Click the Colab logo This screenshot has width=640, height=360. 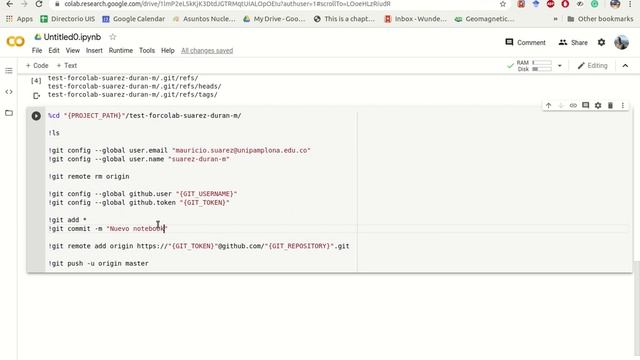16,41
